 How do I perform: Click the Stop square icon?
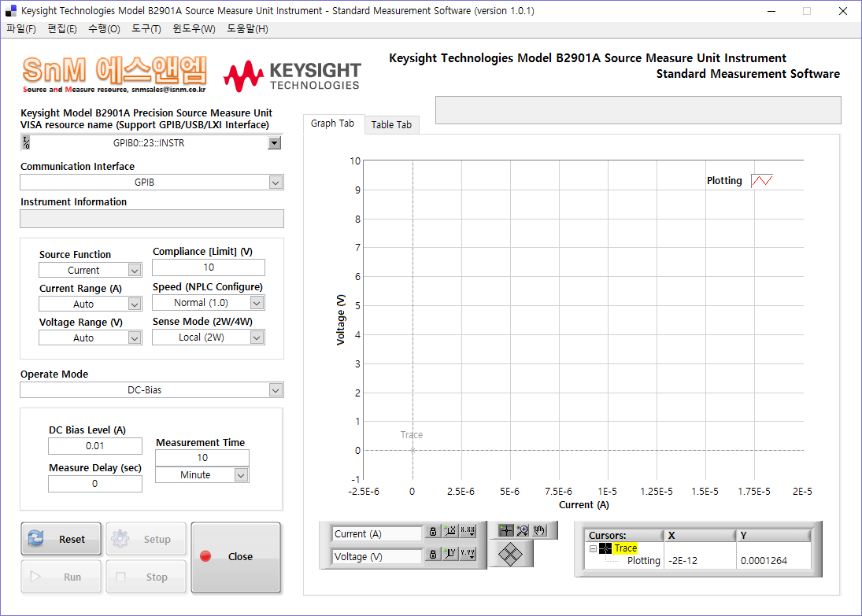[121, 577]
